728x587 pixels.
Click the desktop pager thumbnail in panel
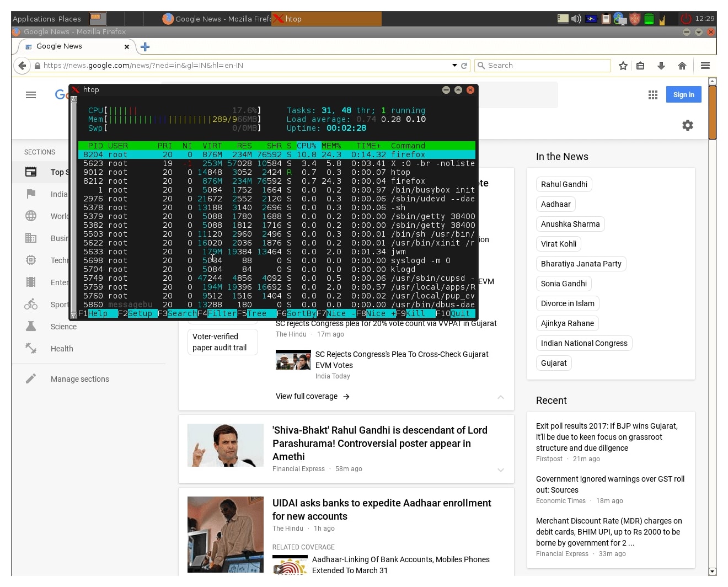pos(98,19)
